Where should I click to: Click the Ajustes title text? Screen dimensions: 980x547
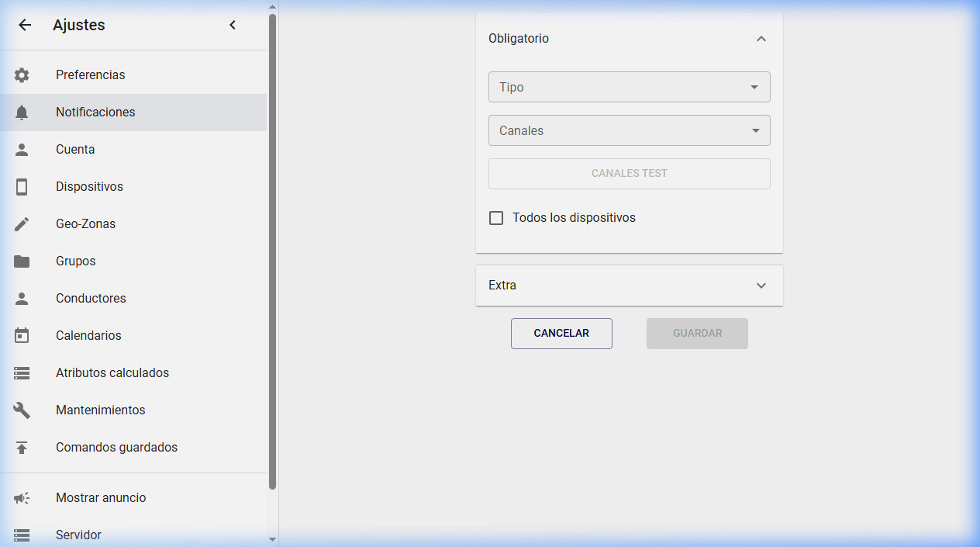click(79, 25)
